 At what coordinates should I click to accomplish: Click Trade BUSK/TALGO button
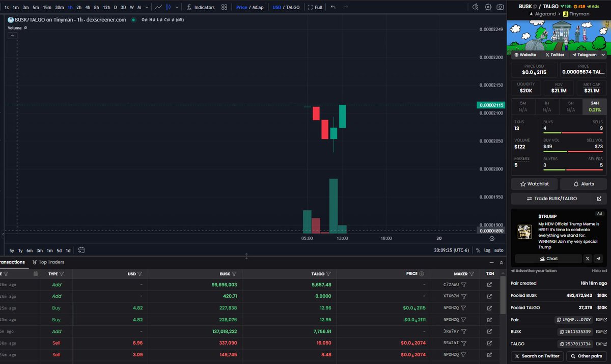551,199
